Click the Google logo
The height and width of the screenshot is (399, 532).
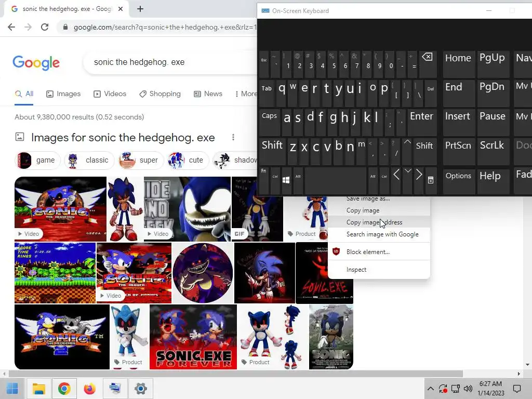tap(36, 63)
